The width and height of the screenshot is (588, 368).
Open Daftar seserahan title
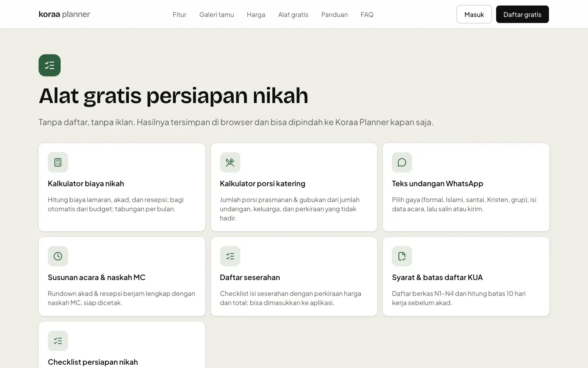click(250, 277)
